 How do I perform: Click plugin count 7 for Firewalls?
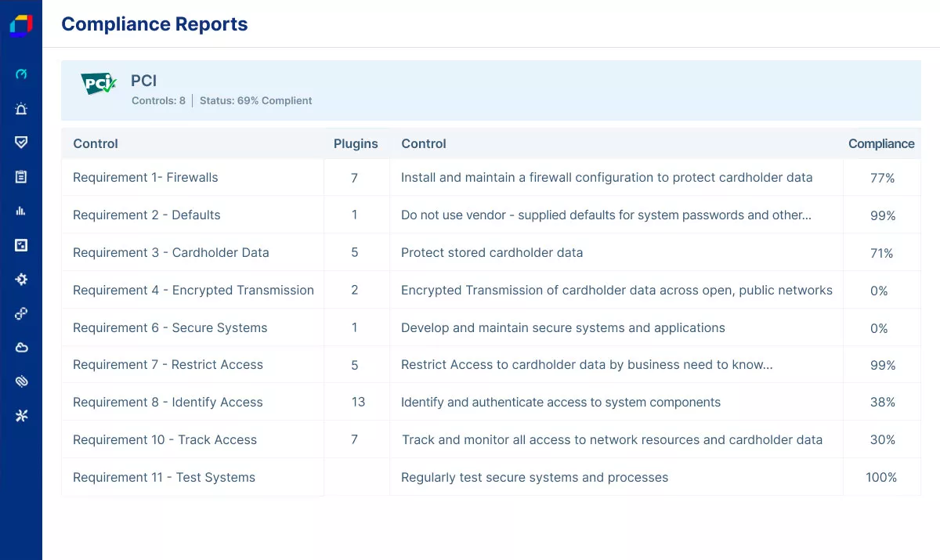click(x=355, y=178)
